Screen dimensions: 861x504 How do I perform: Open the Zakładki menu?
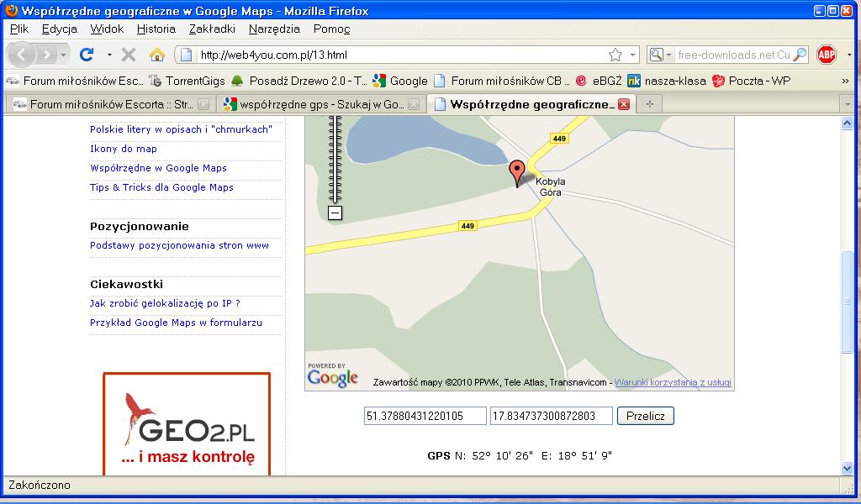pos(212,29)
